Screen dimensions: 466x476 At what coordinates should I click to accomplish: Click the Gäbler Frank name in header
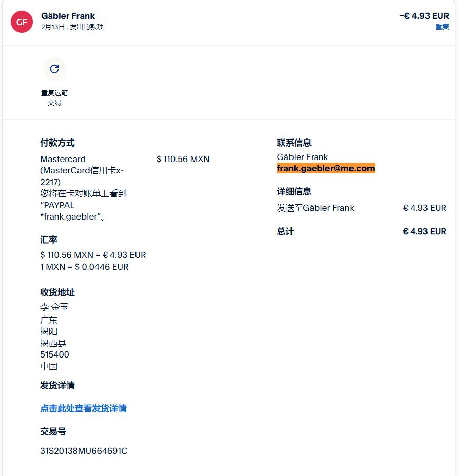point(68,16)
